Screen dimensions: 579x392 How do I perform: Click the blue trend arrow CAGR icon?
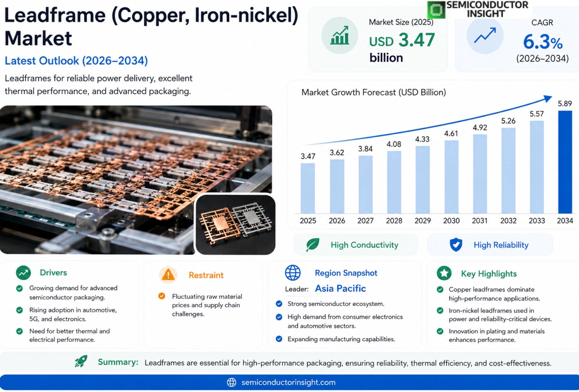[485, 36]
